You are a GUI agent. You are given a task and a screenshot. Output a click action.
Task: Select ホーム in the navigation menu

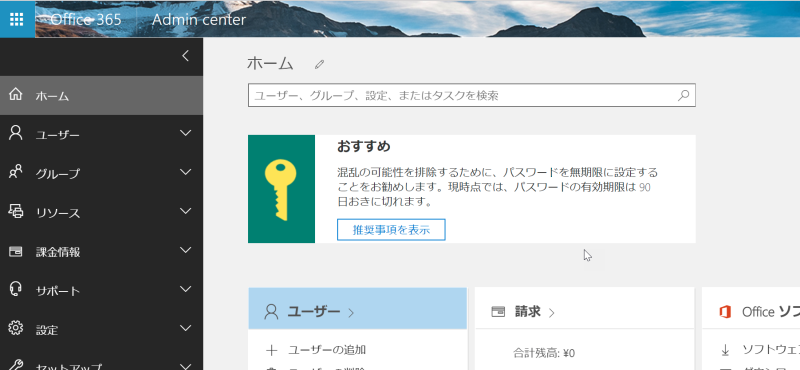pyautogui.click(x=101, y=95)
